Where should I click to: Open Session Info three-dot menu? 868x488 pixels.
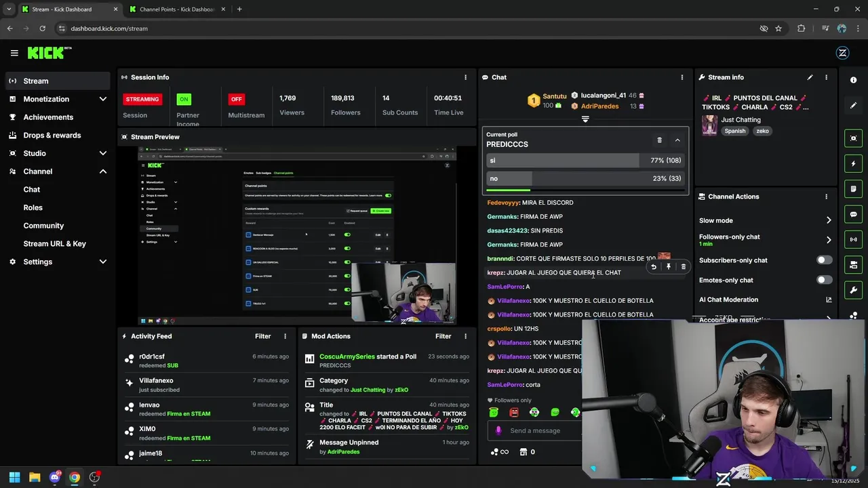click(x=465, y=77)
